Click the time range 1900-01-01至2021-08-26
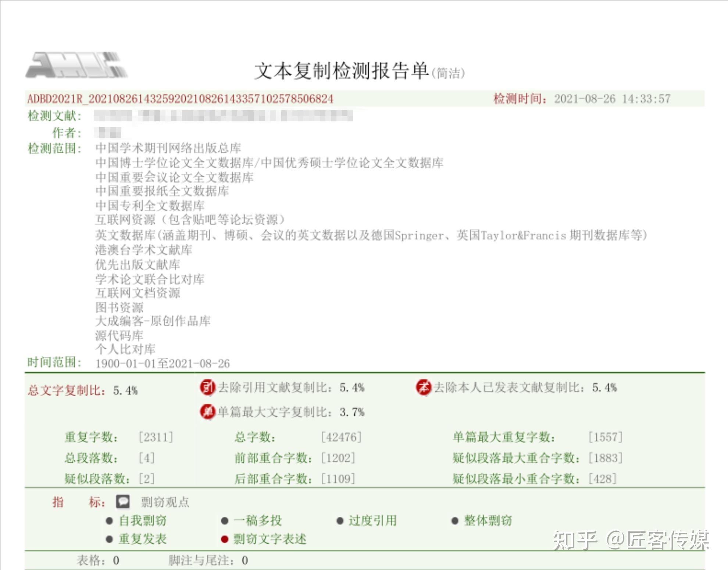 click(x=163, y=364)
